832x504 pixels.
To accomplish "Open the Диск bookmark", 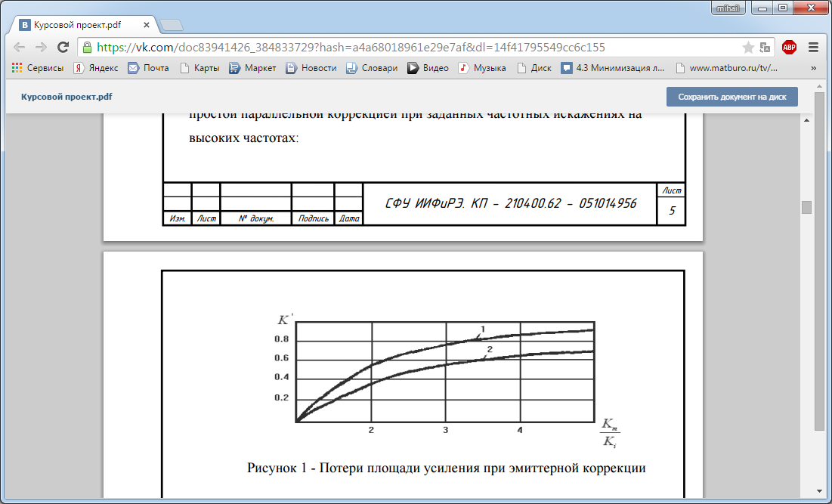I will tap(534, 68).
